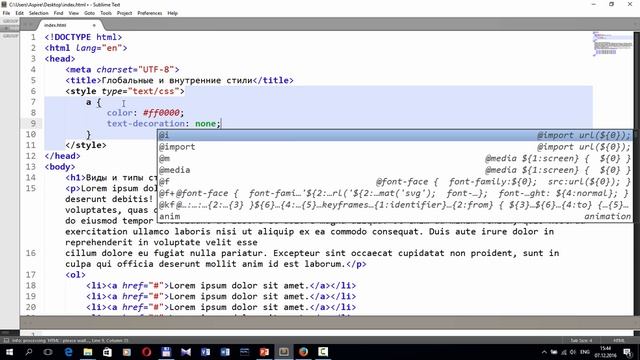640x360 pixels.
Task: Launch Opera browser from the taskbar
Action: tap(147, 352)
